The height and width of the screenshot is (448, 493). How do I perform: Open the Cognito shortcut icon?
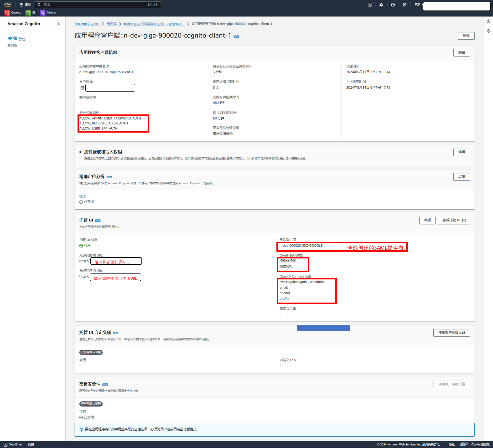(x=7, y=13)
